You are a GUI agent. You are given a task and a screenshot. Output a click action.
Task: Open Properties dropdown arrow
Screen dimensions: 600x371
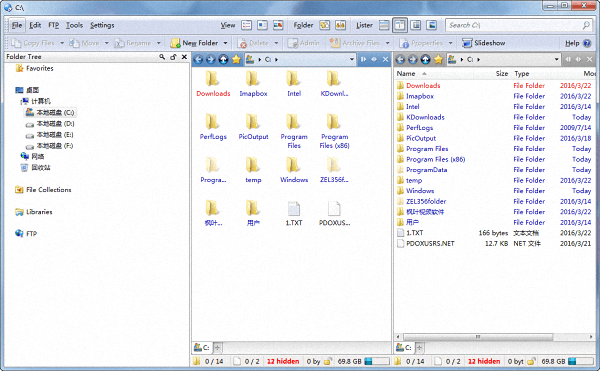tap(450, 43)
